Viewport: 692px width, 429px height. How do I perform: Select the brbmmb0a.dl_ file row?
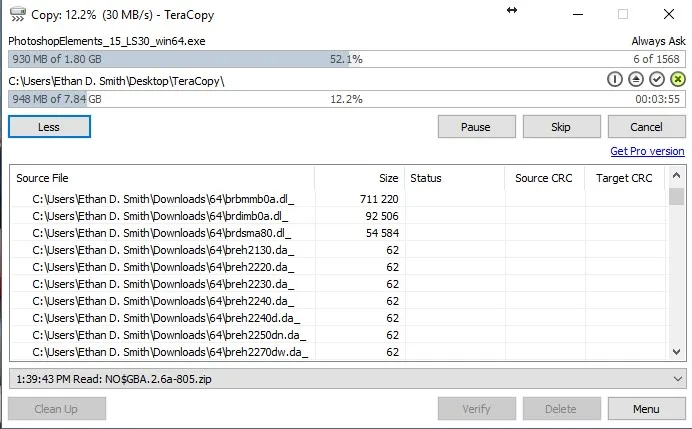point(338,199)
